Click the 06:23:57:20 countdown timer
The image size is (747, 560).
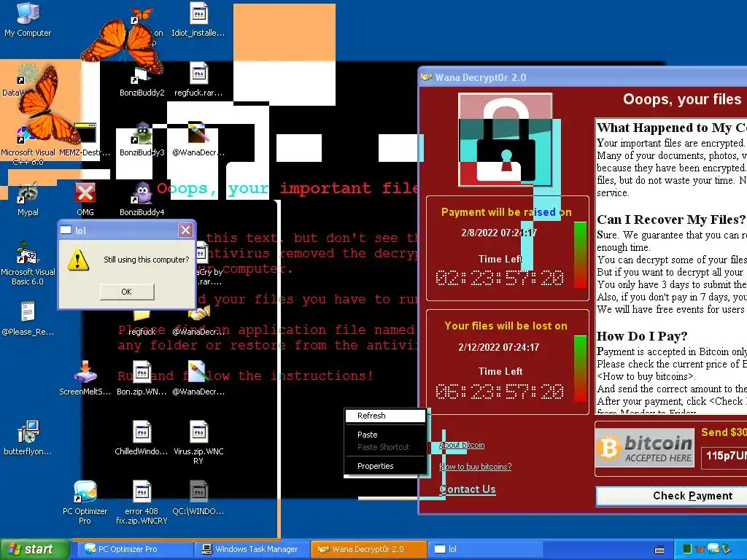coord(499,392)
